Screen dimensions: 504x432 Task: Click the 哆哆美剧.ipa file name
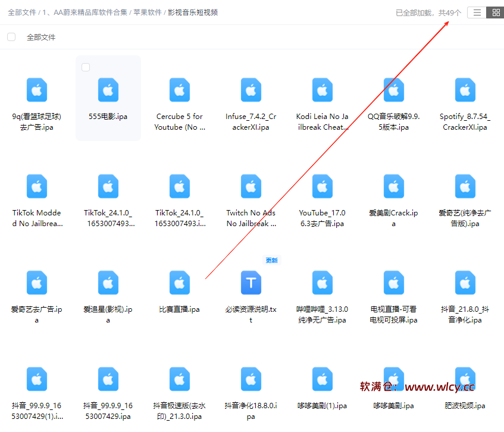point(394,406)
